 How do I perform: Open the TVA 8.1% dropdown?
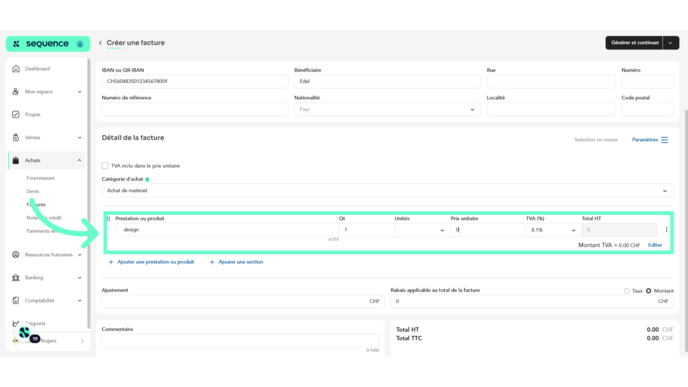coord(553,229)
